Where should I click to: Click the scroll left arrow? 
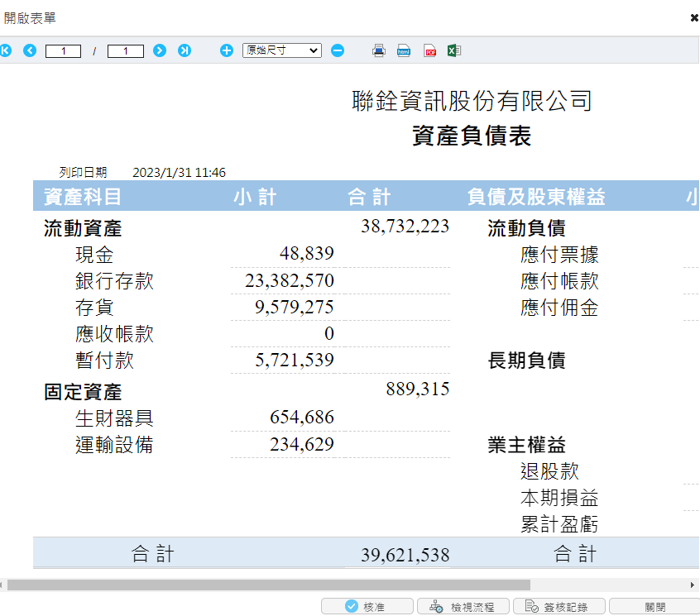click(x=2, y=585)
